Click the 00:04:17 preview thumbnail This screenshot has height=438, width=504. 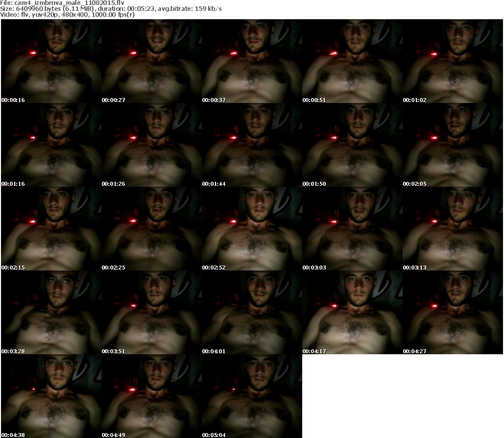pyautogui.click(x=352, y=312)
